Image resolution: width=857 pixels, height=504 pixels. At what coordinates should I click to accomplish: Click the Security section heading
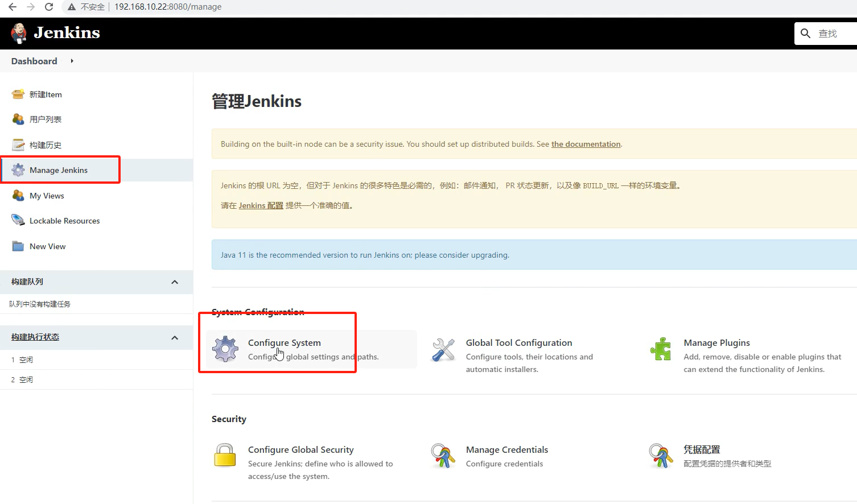(x=229, y=419)
